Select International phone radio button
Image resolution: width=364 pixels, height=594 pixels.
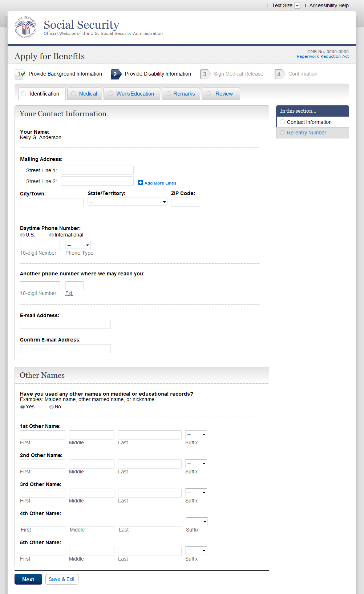click(x=52, y=235)
